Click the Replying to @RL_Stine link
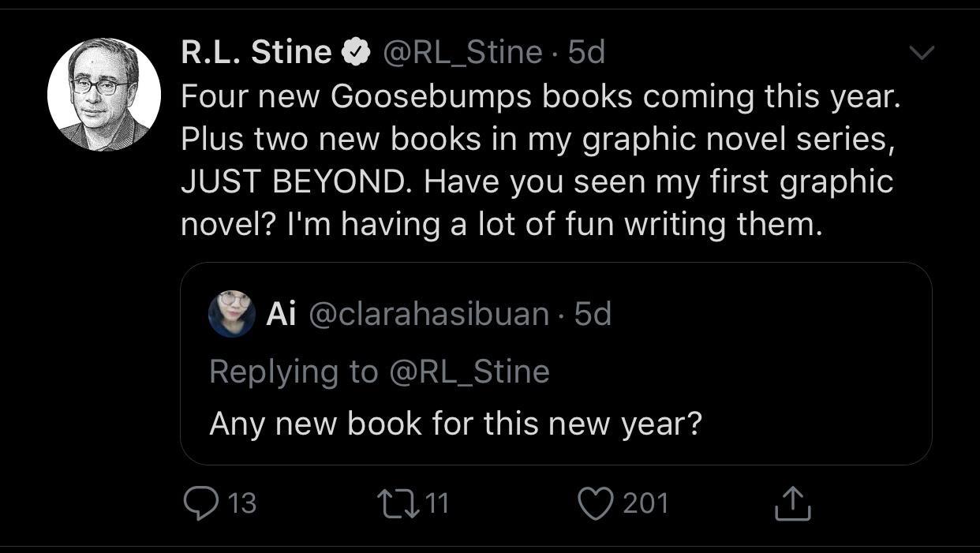Screen dimensions: 980x553 point(380,371)
